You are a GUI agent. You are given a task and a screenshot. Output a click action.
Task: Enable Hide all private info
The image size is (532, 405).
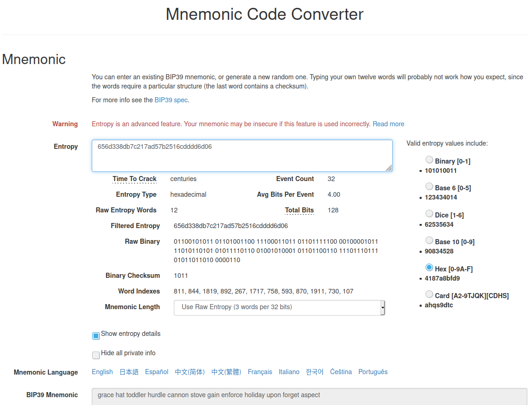coord(96,355)
